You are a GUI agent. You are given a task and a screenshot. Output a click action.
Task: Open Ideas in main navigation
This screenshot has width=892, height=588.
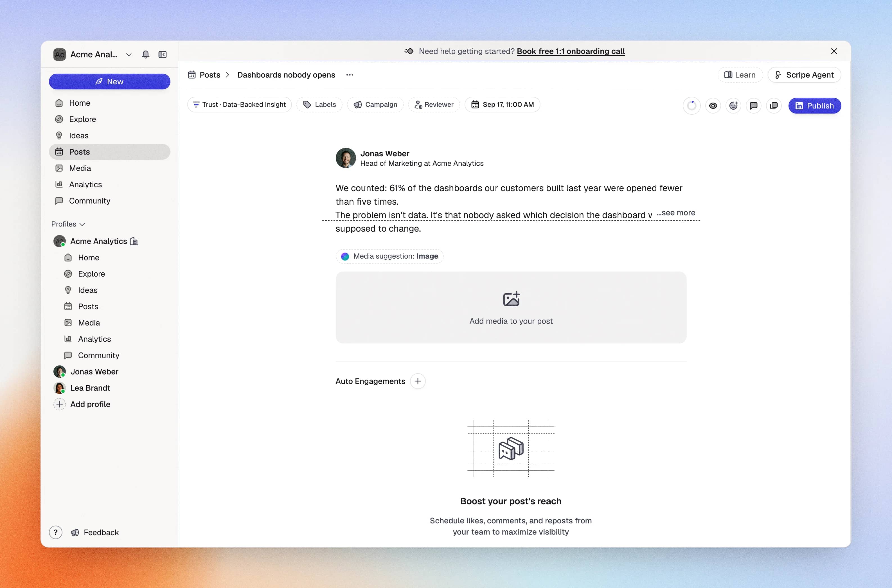(109, 135)
